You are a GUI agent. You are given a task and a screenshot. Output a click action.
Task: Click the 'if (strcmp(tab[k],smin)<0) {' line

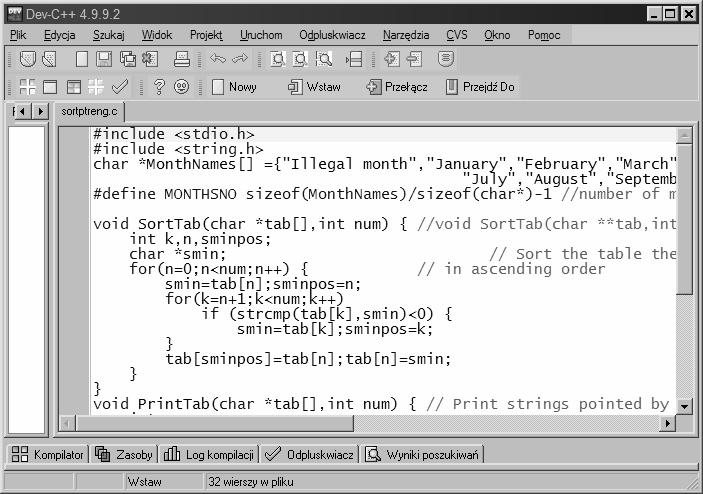(327, 314)
